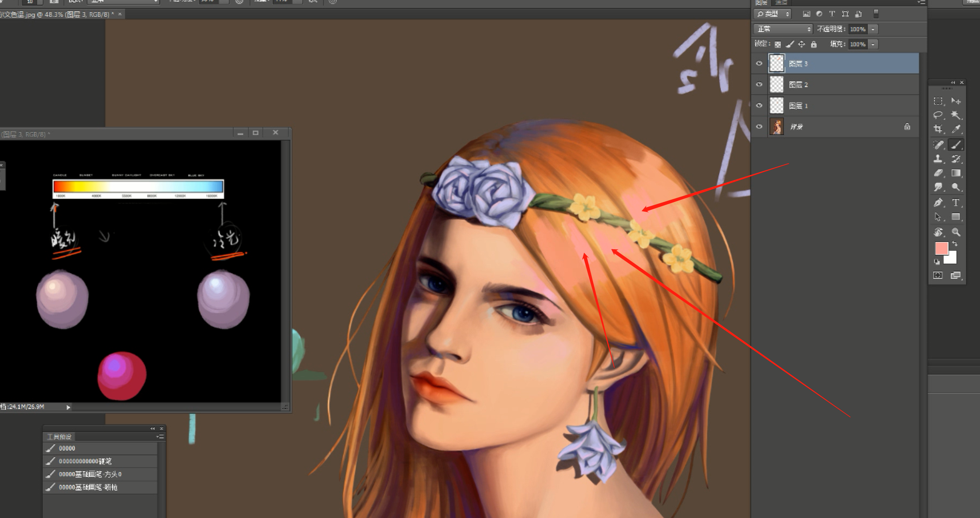Open the pink foreground color swatch

pos(941,248)
